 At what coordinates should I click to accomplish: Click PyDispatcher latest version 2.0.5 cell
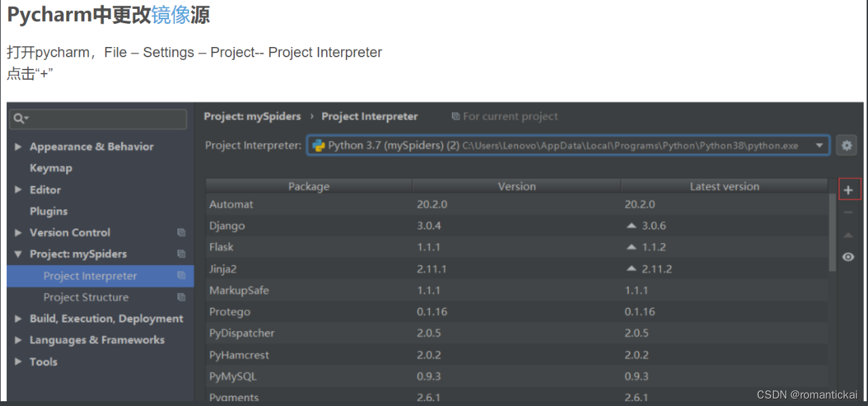[637, 333]
